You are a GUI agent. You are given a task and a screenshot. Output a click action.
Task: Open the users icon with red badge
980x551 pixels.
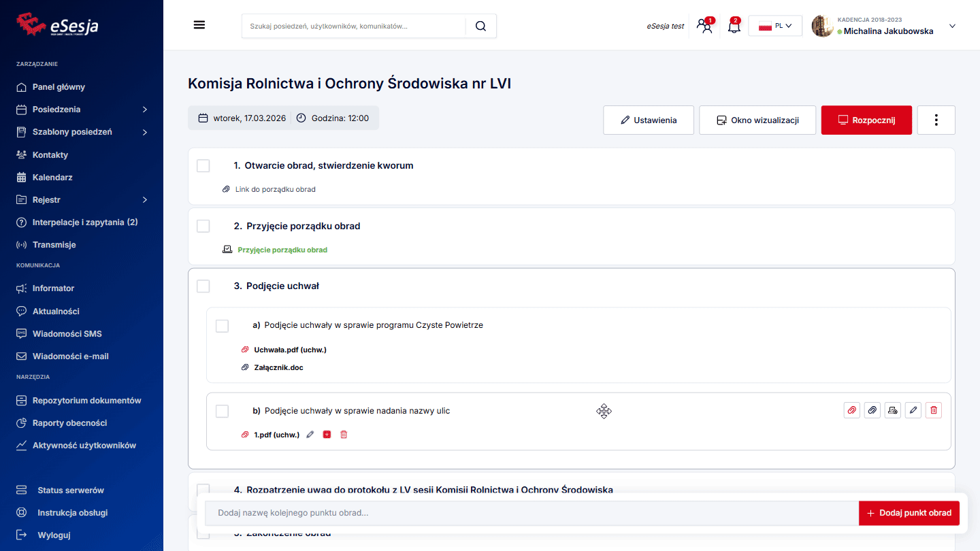click(x=704, y=27)
